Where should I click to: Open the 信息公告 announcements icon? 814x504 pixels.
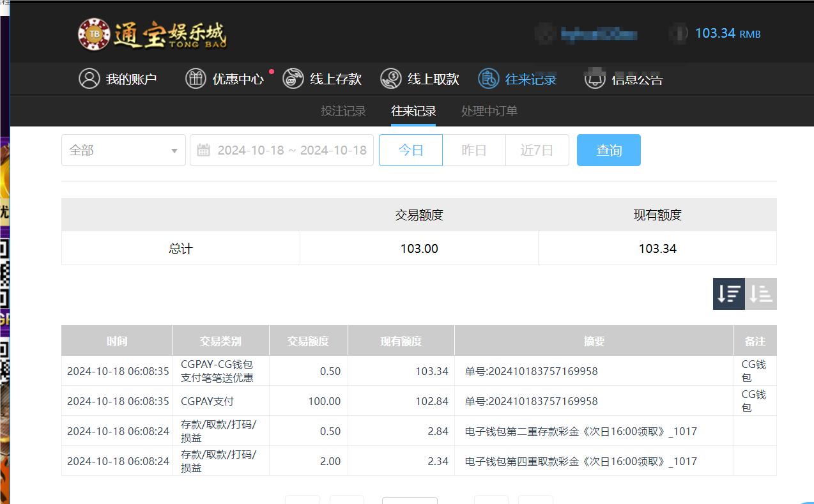pos(595,79)
